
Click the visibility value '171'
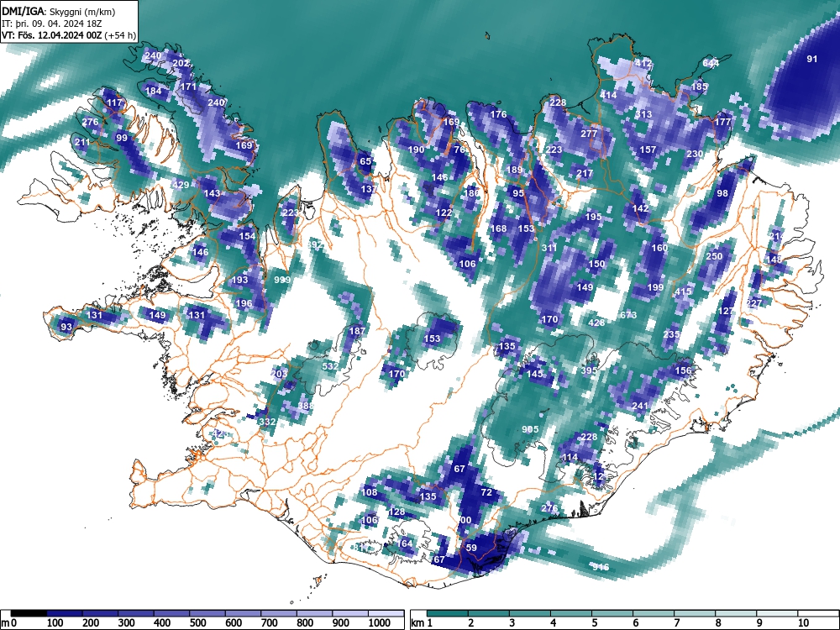tap(188, 87)
